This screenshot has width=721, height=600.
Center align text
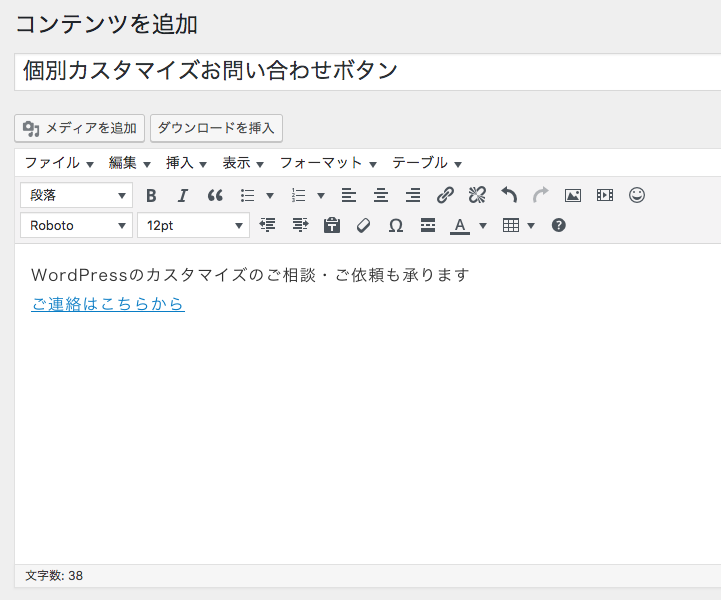[381, 195]
